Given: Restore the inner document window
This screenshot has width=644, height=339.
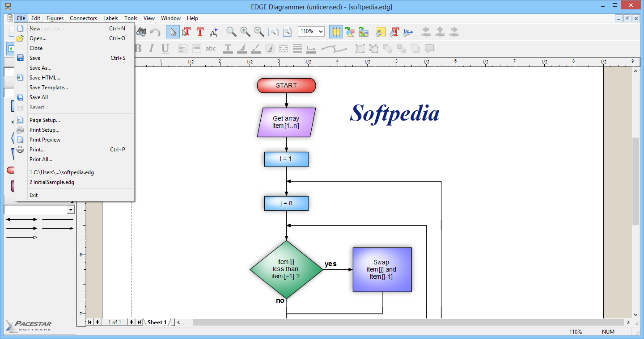Looking at the screenshot, I should 627,18.
